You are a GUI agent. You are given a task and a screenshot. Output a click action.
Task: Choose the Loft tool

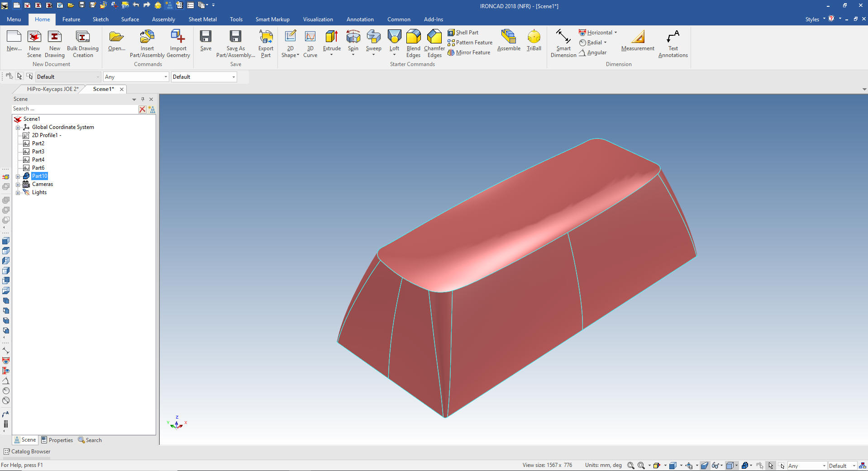tap(394, 37)
